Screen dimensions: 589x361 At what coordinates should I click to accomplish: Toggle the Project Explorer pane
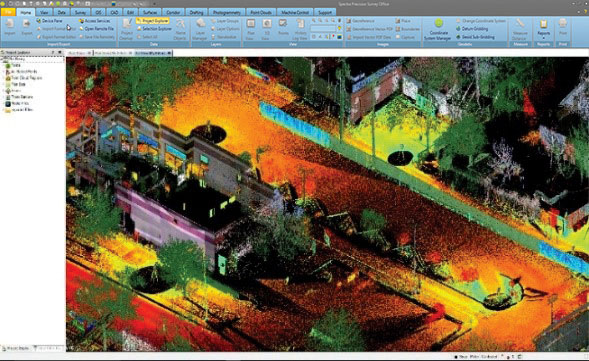(153, 21)
